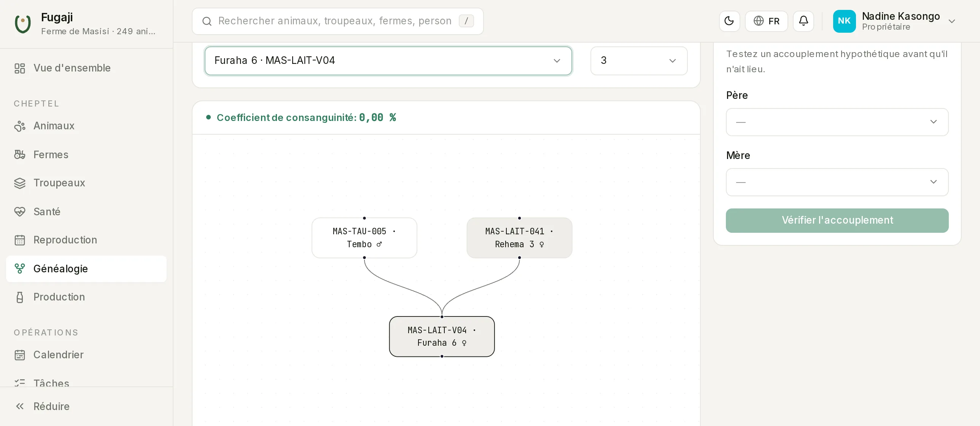Click the Production milk bottle icon
The width and height of the screenshot is (980, 426).
(20, 297)
